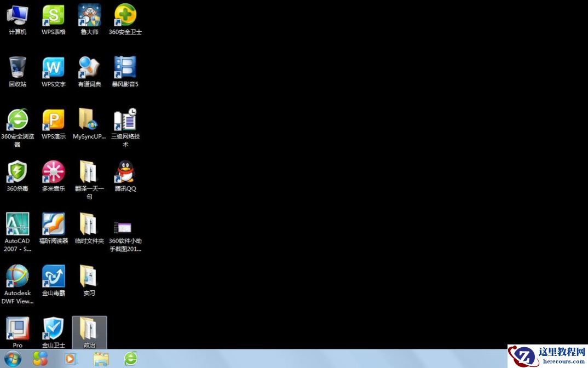The height and width of the screenshot is (368, 588).
Task: Open 360杀毒 antivirus
Action: pyautogui.click(x=17, y=173)
